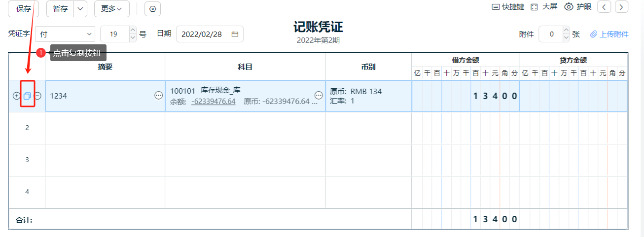Open the date picker showing 2022/02/28
This screenshot has height=237, width=644.
pyautogui.click(x=210, y=34)
